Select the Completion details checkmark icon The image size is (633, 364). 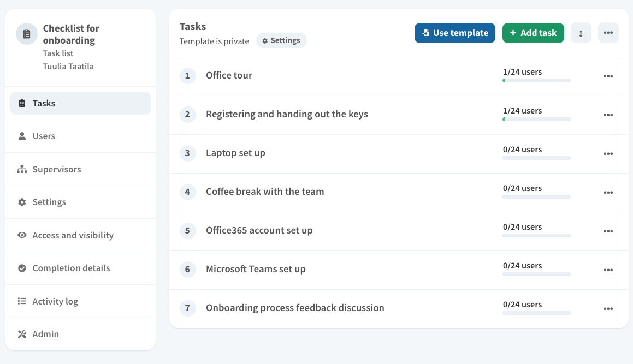[22, 268]
